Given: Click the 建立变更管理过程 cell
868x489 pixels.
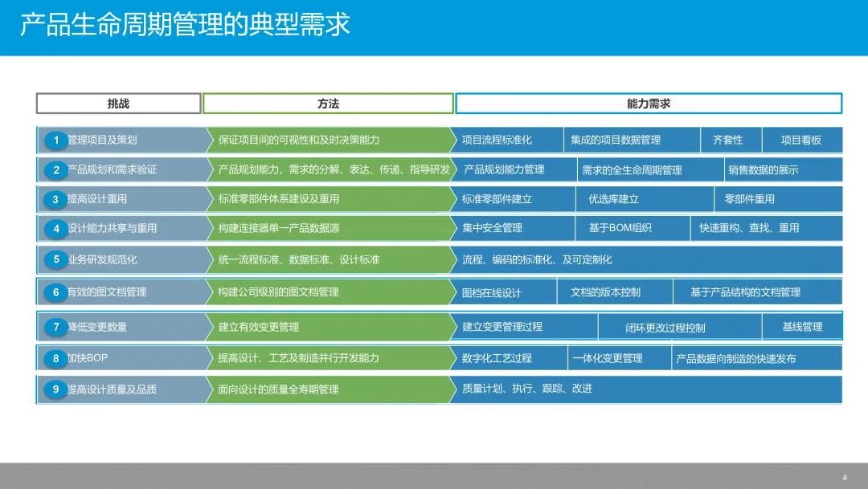Looking at the screenshot, I should coord(524,326).
